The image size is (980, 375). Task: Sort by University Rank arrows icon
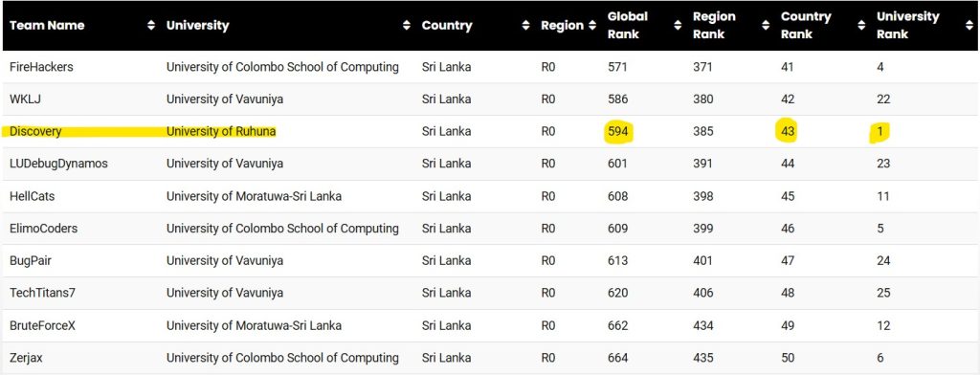coord(969,26)
